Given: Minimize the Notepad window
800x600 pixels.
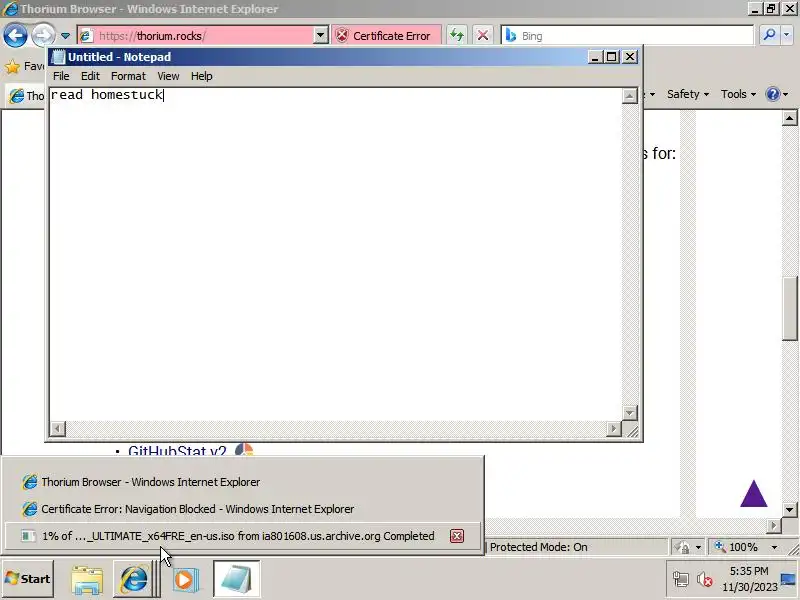Looking at the screenshot, I should pyautogui.click(x=594, y=57).
